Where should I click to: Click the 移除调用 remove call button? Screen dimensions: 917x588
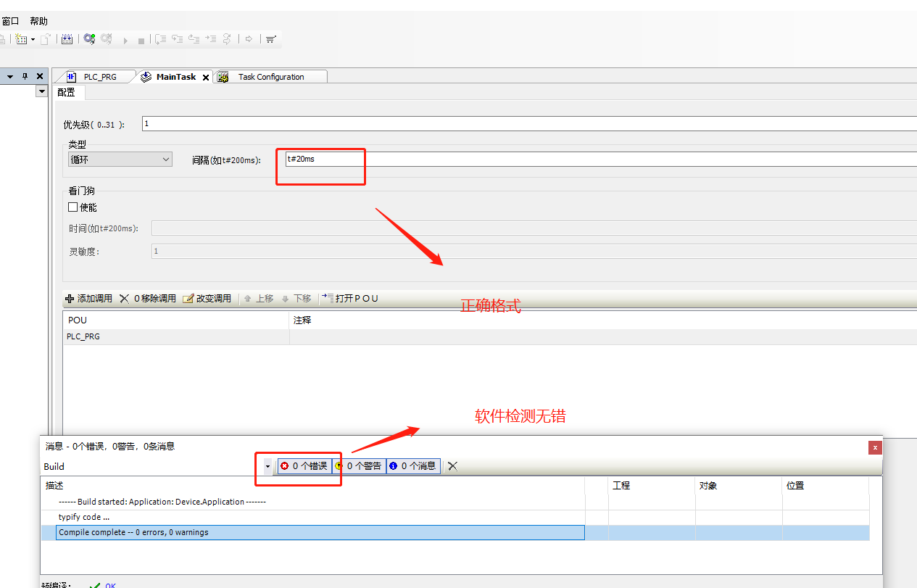pyautogui.click(x=148, y=299)
